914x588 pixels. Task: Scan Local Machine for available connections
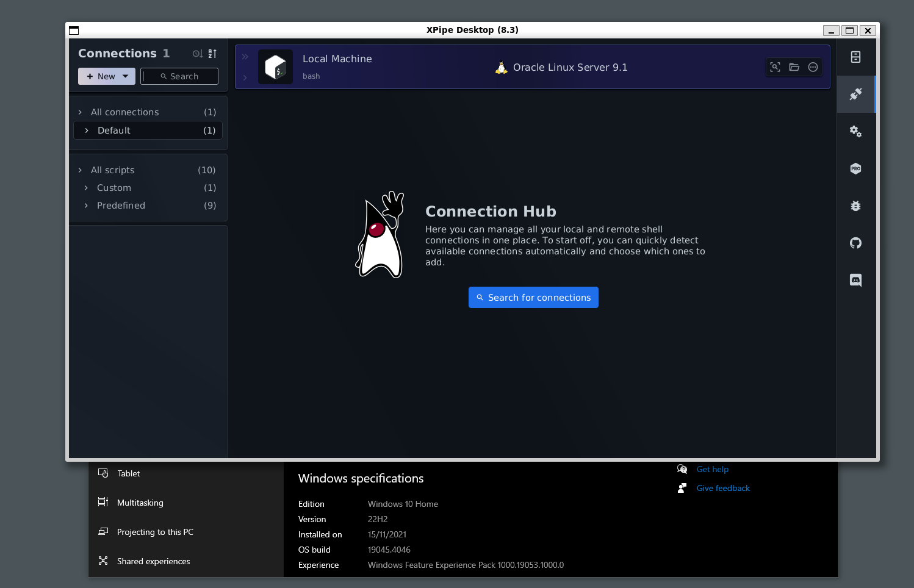775,67
